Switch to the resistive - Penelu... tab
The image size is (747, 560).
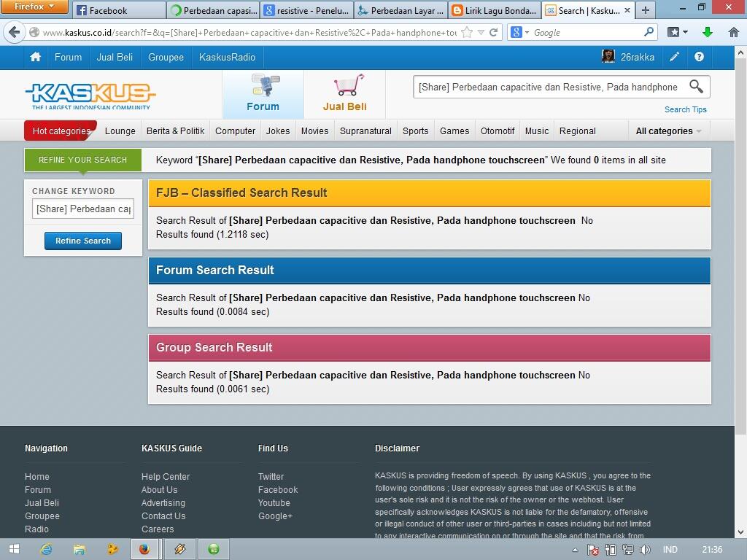tap(307, 10)
